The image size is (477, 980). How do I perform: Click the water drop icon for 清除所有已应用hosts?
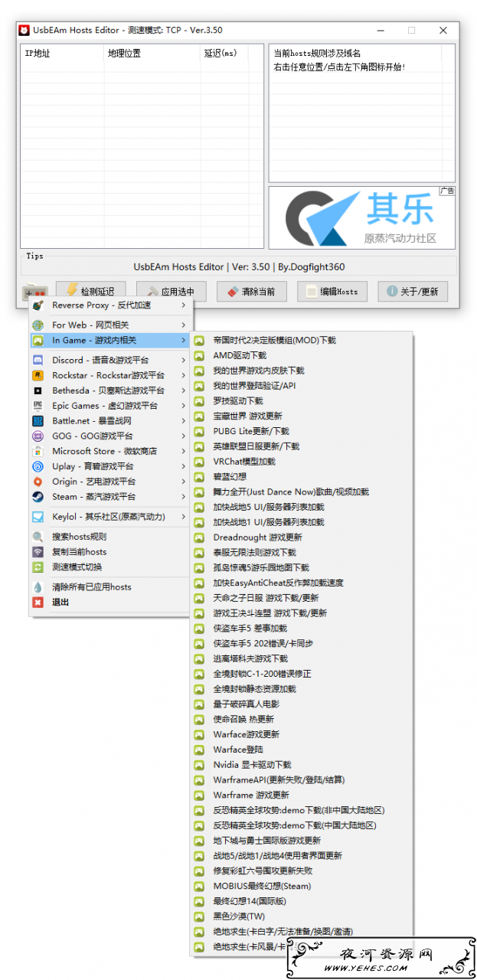pos(38,587)
